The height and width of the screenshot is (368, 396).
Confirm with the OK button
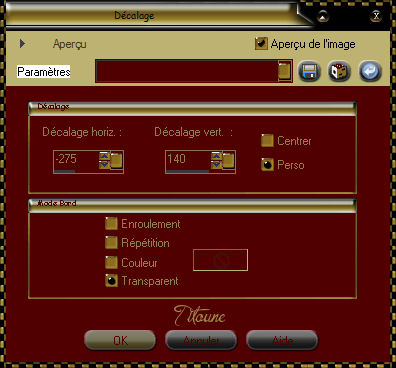[120, 340]
